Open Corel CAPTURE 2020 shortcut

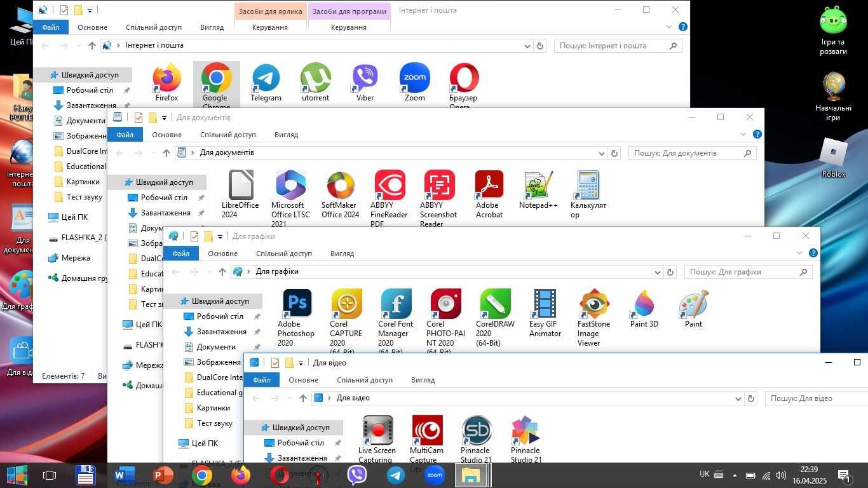tap(346, 321)
